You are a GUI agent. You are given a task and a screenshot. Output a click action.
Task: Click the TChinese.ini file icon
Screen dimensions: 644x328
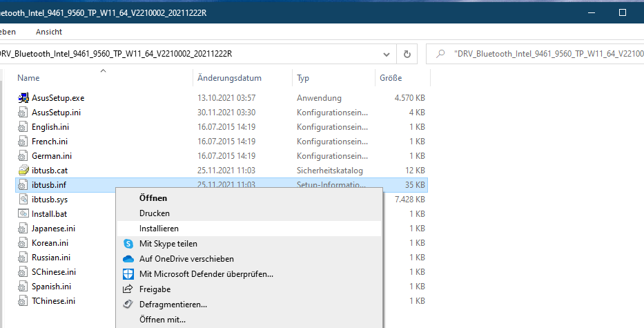23,301
